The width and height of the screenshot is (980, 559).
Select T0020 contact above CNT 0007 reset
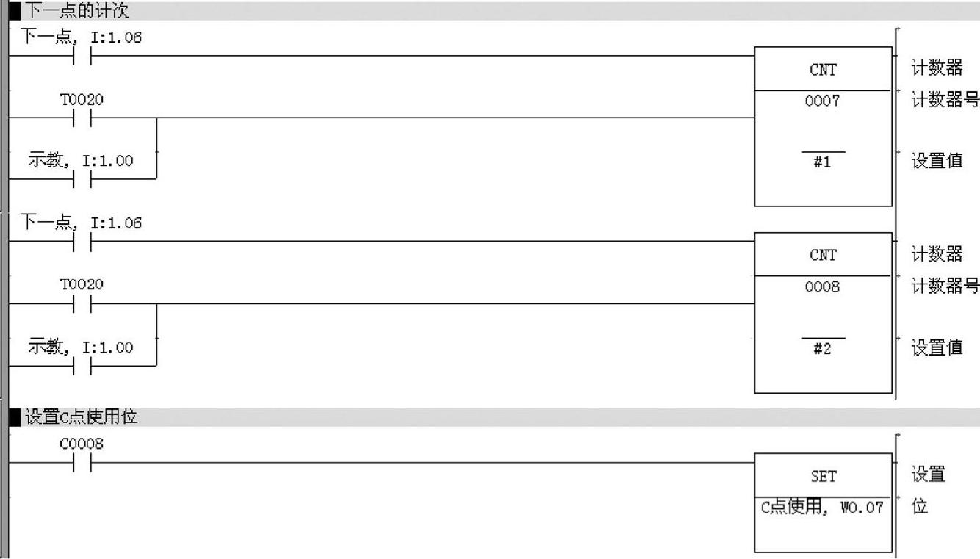(82, 118)
